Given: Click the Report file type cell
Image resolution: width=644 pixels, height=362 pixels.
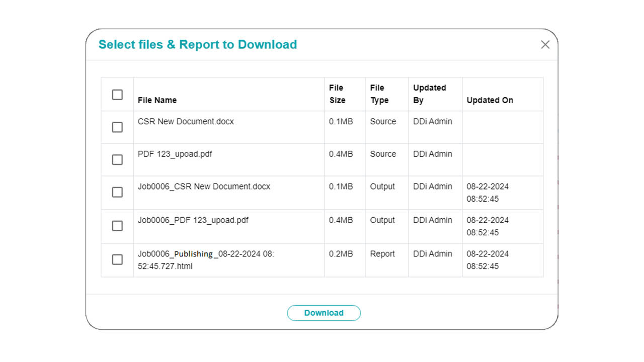Looking at the screenshot, I should point(382,254).
